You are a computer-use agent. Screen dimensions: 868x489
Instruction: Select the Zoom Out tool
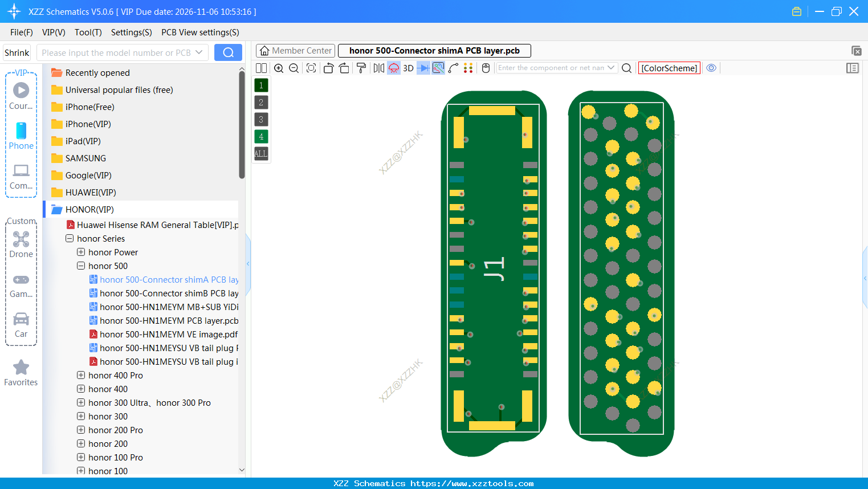[294, 68]
